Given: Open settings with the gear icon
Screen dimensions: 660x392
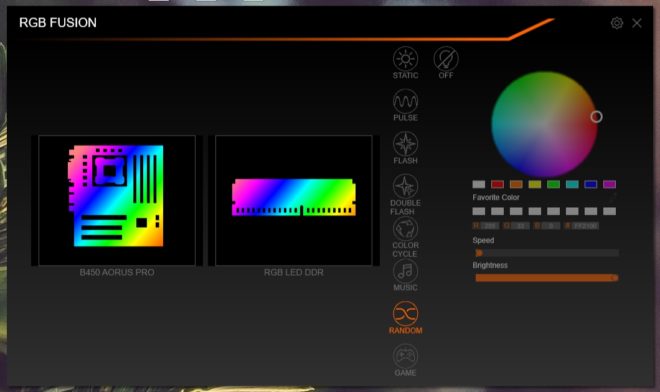Looking at the screenshot, I should [x=617, y=23].
